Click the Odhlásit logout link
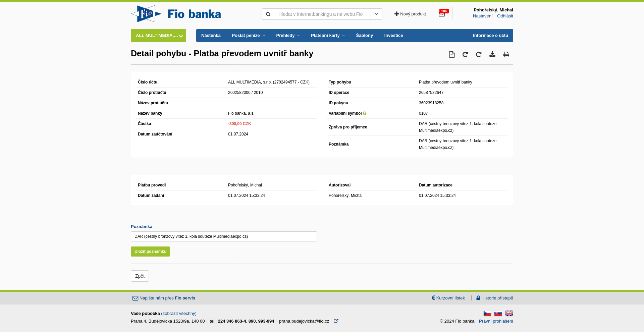 505,16
